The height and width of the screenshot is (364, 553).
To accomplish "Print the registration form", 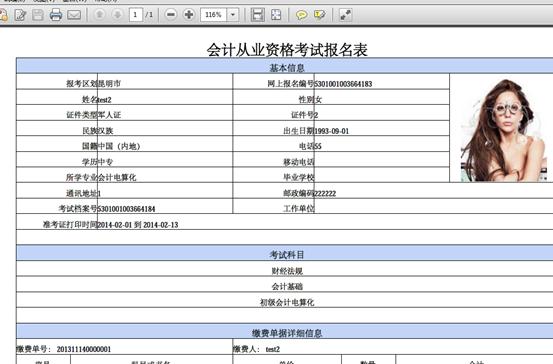I will [x=55, y=15].
